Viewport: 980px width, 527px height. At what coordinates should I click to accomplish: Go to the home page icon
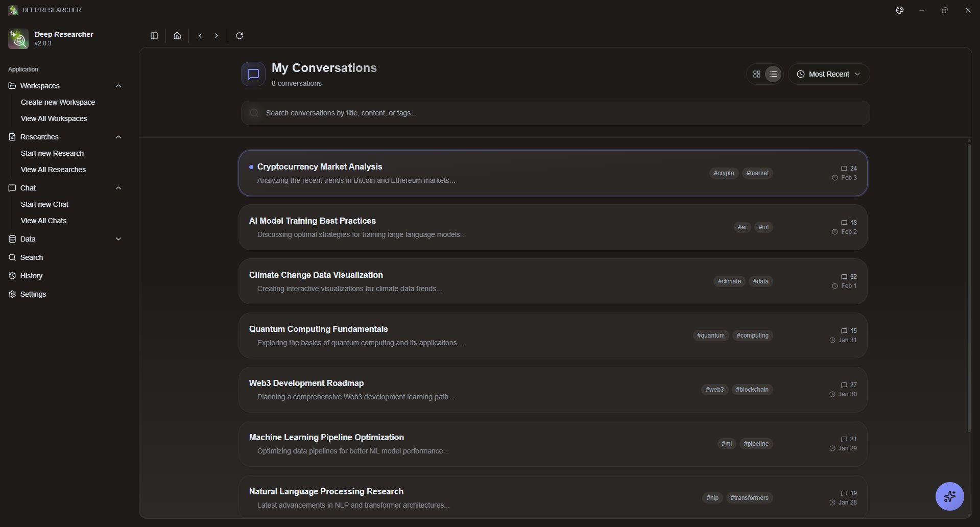click(177, 36)
